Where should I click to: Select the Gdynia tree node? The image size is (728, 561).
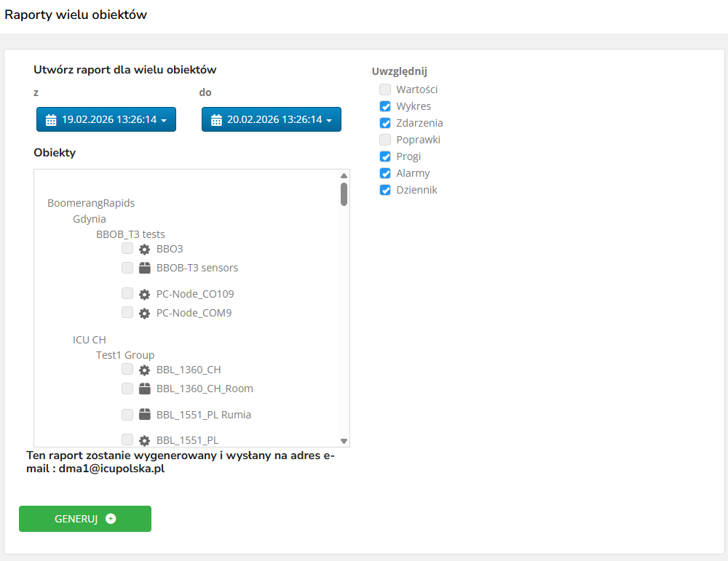[90, 219]
